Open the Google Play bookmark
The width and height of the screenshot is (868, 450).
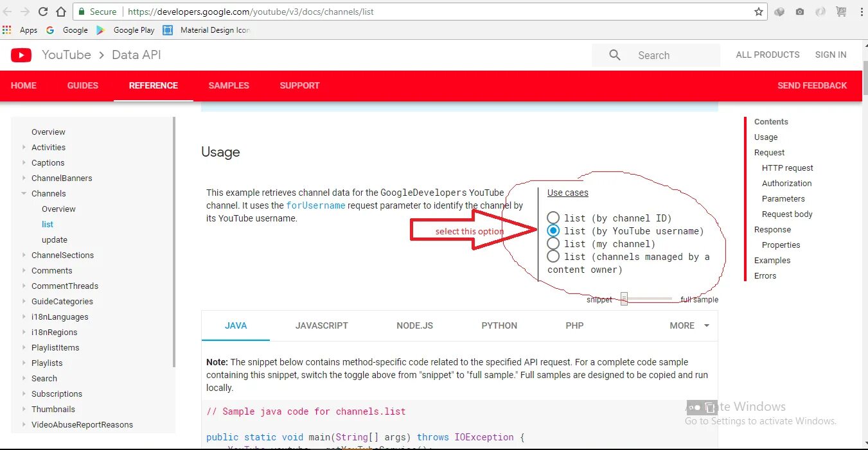click(126, 30)
